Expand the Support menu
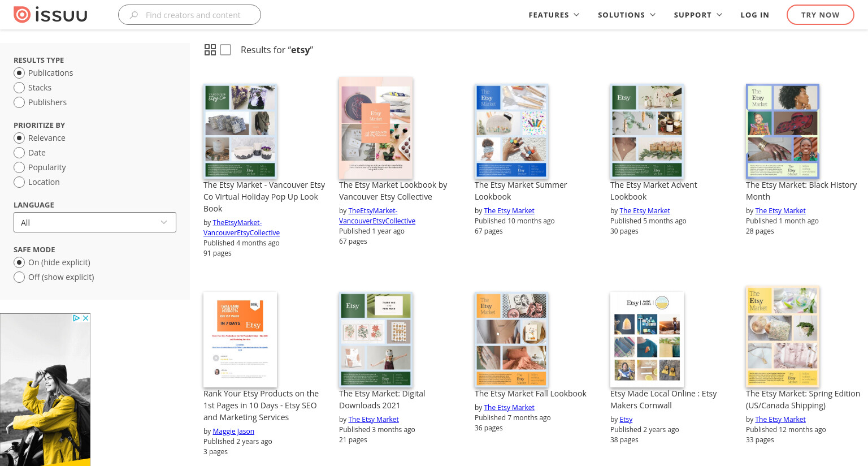 coord(698,15)
